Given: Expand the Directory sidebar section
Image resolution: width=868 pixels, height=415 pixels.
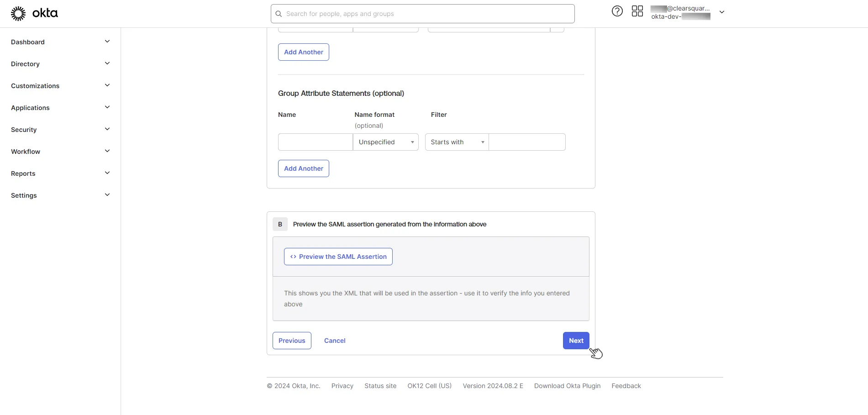Looking at the screenshot, I should (x=107, y=63).
